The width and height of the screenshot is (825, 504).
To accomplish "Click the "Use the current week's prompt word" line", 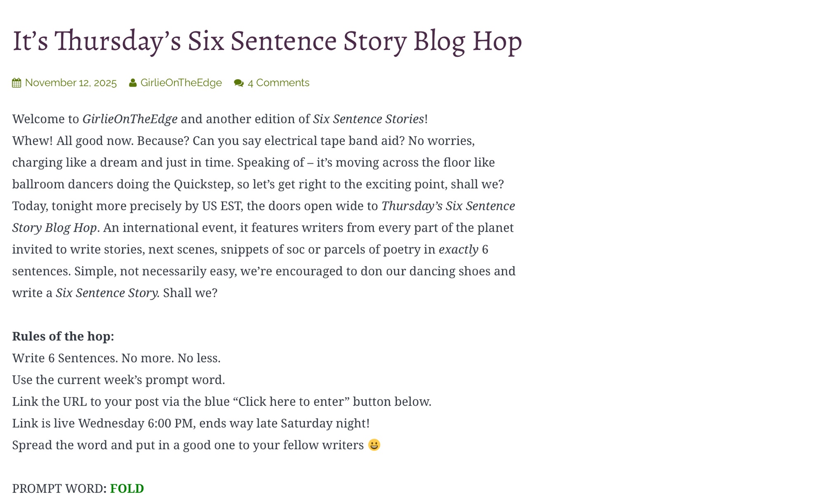I will 118,380.
